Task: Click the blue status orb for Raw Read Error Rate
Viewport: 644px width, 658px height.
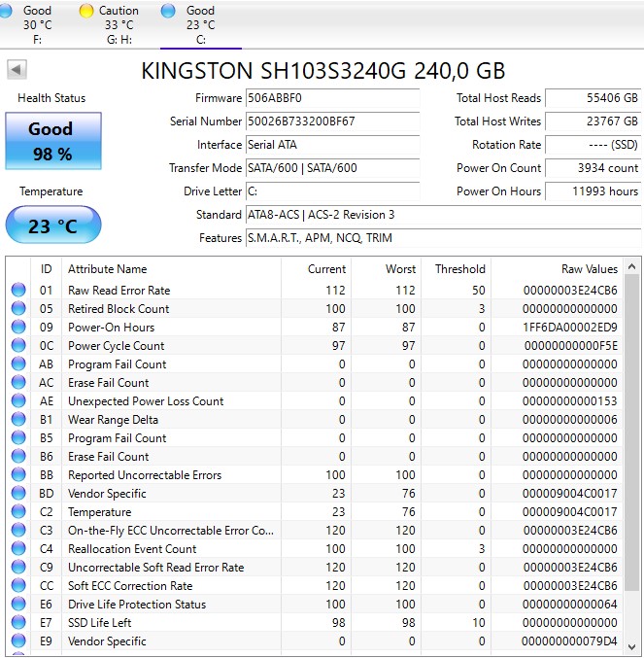Action: [x=18, y=291]
